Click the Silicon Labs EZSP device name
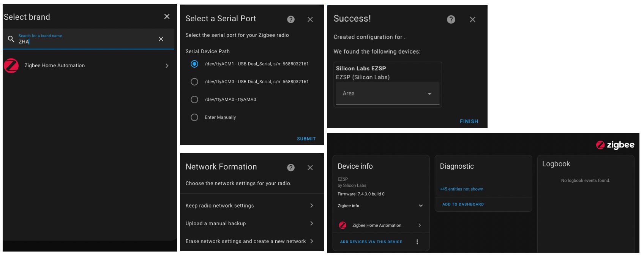 361,68
